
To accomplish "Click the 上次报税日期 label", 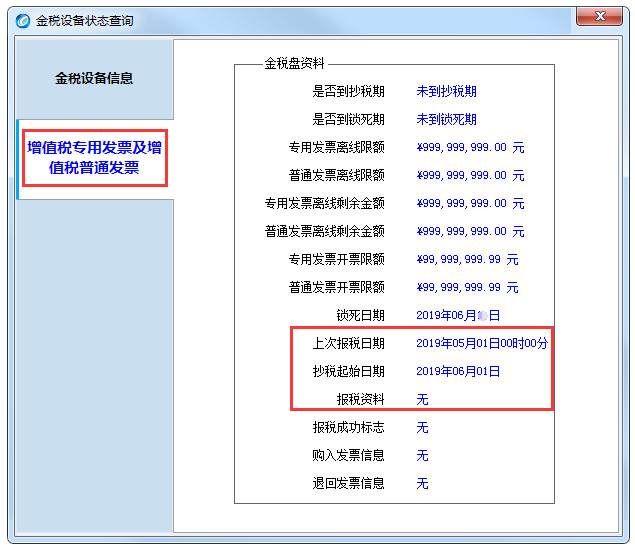I will pos(348,343).
